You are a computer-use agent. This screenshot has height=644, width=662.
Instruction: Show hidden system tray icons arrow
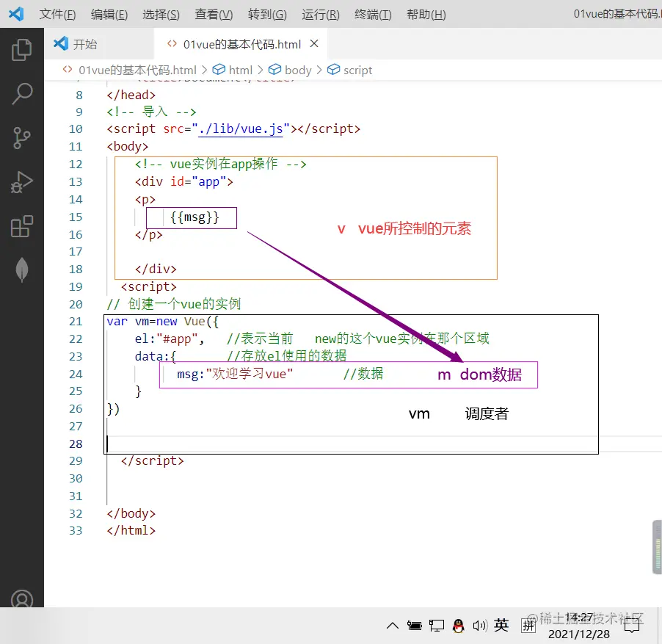pyautogui.click(x=393, y=626)
